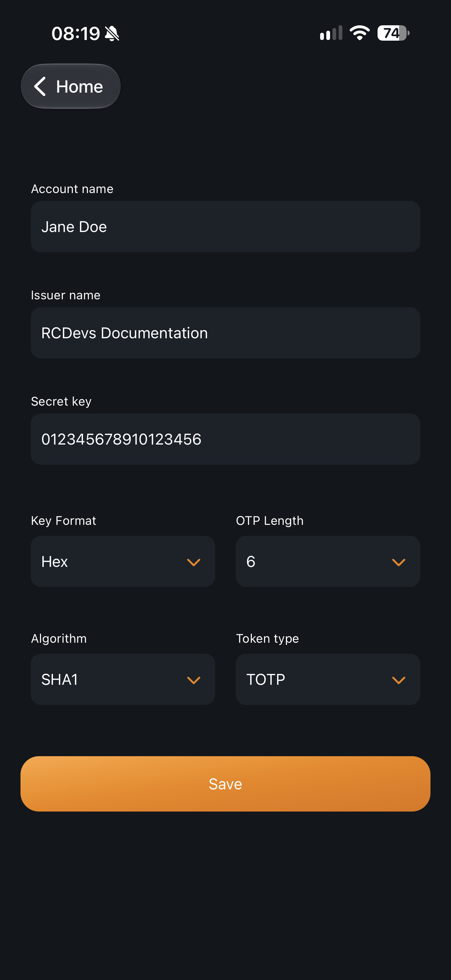Tap the Secret key label
Image resolution: width=451 pixels, height=980 pixels.
[61, 401]
